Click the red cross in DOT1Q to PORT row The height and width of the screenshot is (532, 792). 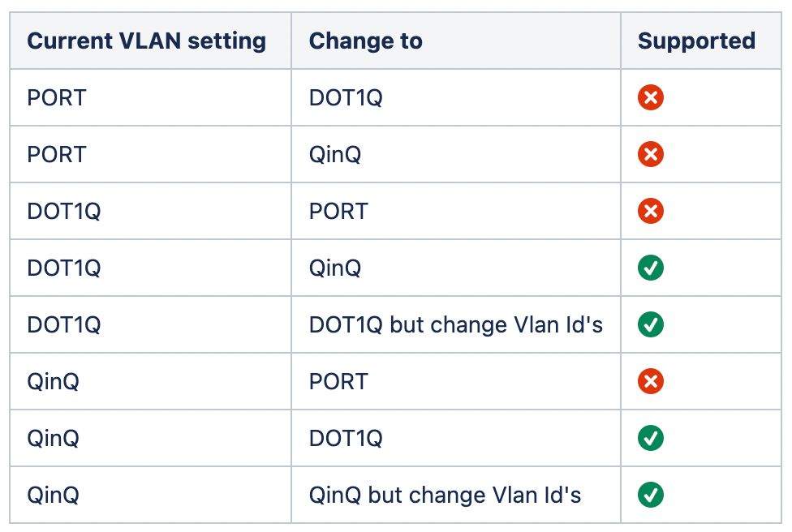pyautogui.click(x=651, y=211)
